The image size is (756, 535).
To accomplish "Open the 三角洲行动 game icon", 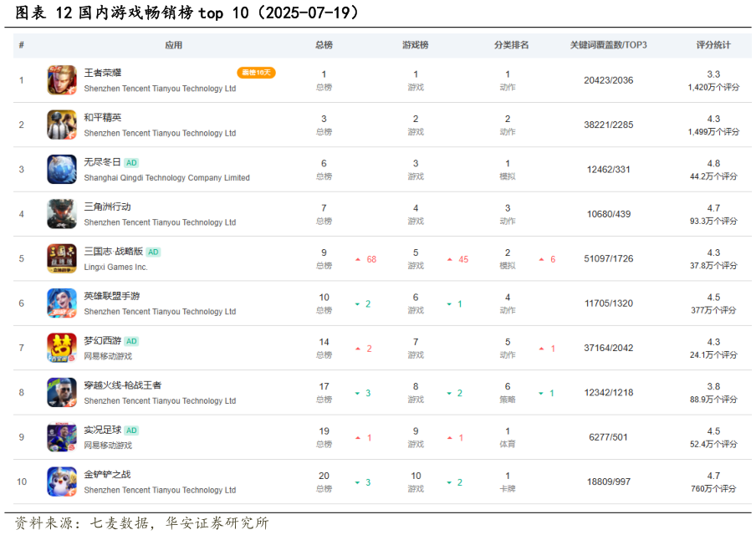I will tap(62, 213).
